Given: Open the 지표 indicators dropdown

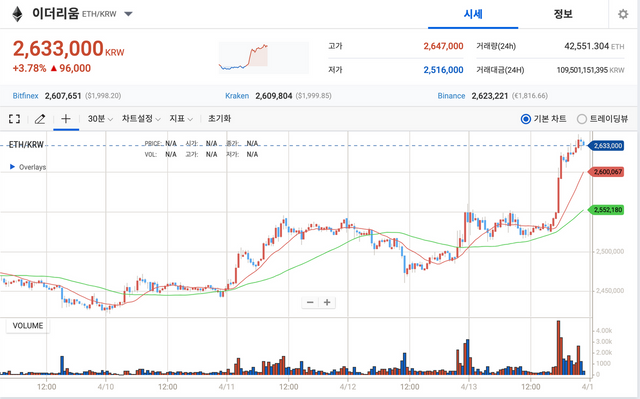Looking at the screenshot, I should pyautogui.click(x=181, y=119).
